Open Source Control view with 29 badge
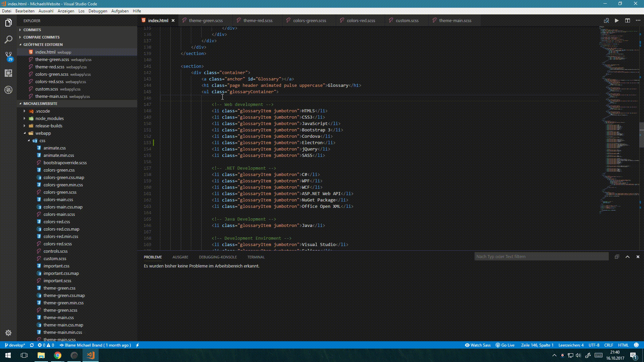This screenshot has height=362, width=644. (8, 56)
